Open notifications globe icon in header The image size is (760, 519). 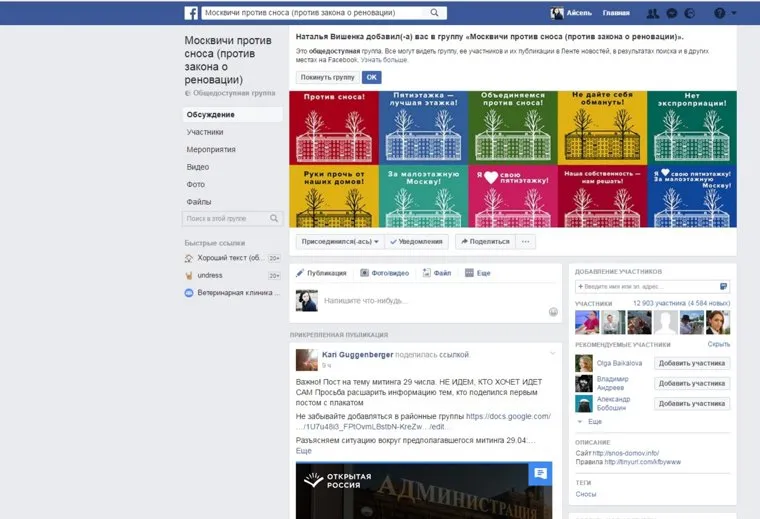[x=689, y=13]
